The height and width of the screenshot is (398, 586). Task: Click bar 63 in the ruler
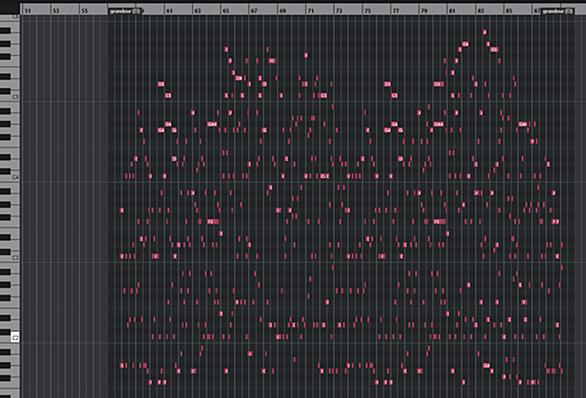(198, 11)
